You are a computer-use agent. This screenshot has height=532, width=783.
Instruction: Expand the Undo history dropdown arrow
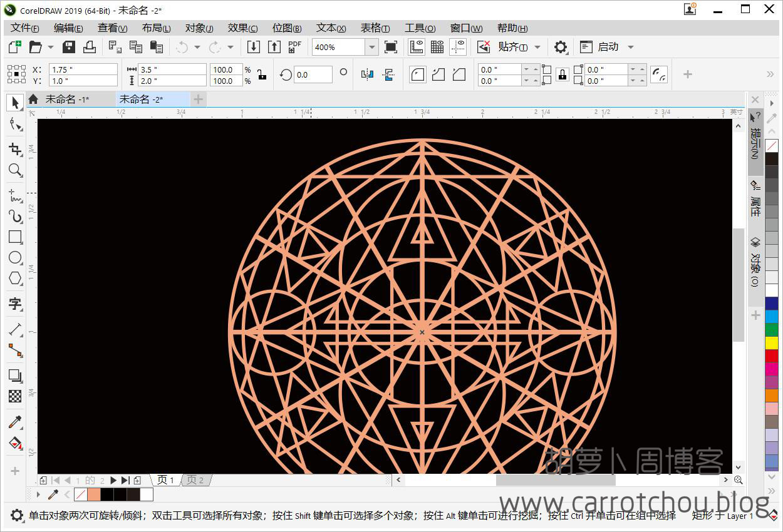(x=197, y=47)
